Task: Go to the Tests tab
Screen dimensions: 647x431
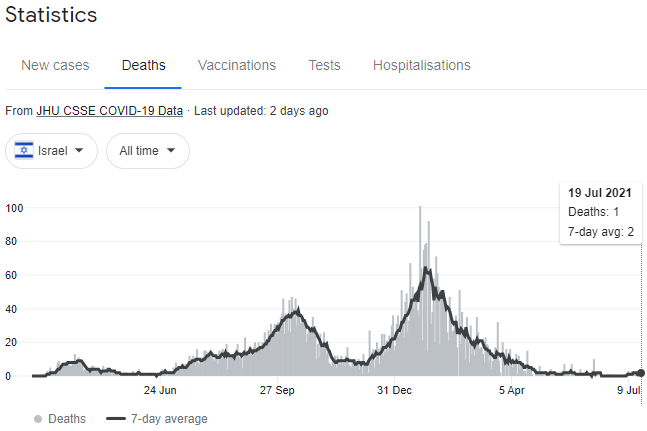Action: point(324,65)
